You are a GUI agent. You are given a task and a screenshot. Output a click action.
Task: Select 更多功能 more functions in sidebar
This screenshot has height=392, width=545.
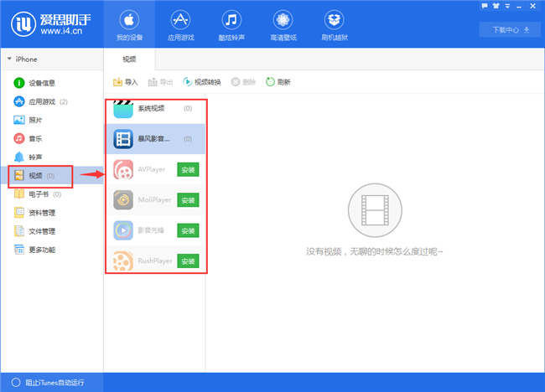52,250
